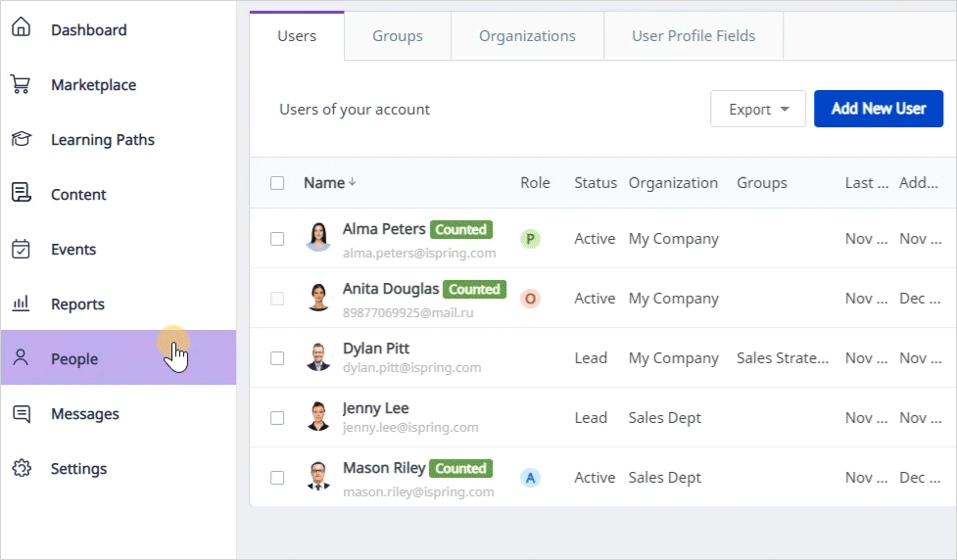957x560 pixels.
Task: Open Marketplace via the cart icon
Action: pyautogui.click(x=21, y=85)
